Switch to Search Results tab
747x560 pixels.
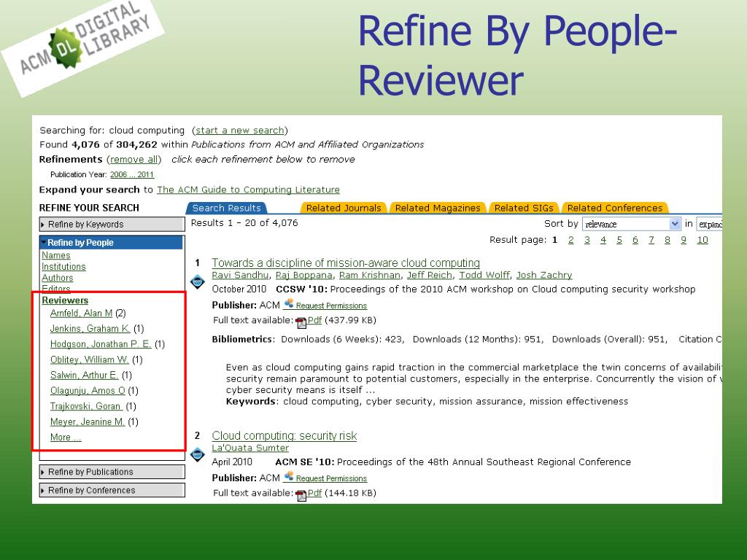(x=227, y=208)
